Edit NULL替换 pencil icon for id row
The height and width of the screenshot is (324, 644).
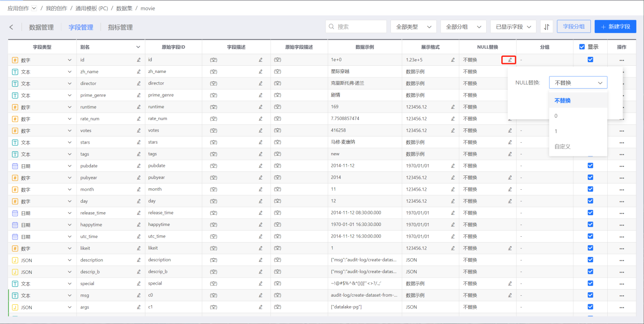tap(509, 60)
